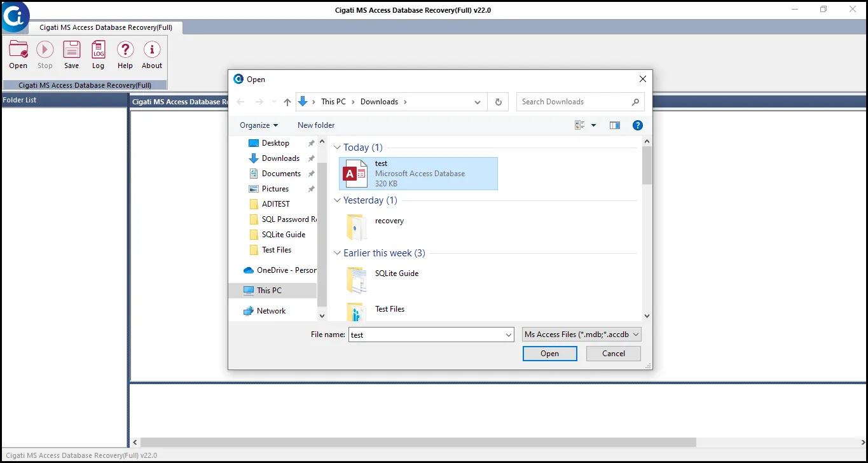This screenshot has height=463, width=868.
Task: Go up one folder level
Action: pyautogui.click(x=287, y=102)
